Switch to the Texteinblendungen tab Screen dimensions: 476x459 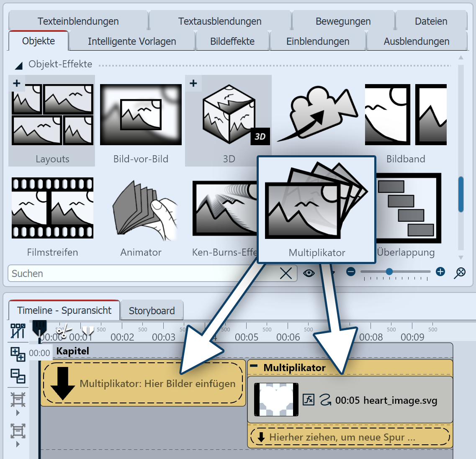point(78,21)
